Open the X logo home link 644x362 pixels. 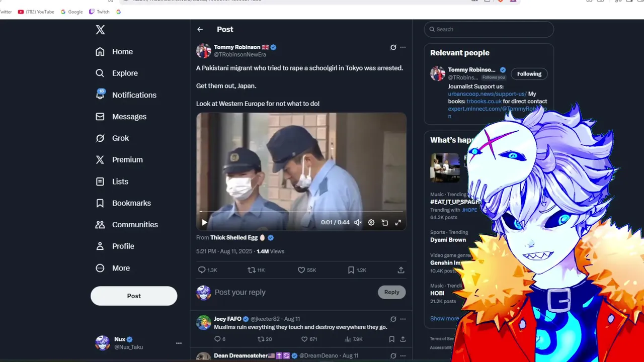tap(100, 30)
